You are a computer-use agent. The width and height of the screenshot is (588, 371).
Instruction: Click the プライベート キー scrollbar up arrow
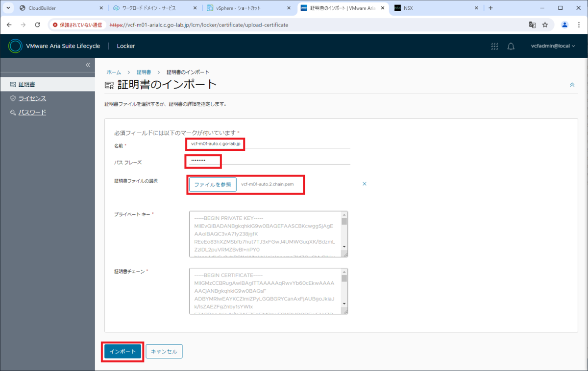[x=344, y=214]
